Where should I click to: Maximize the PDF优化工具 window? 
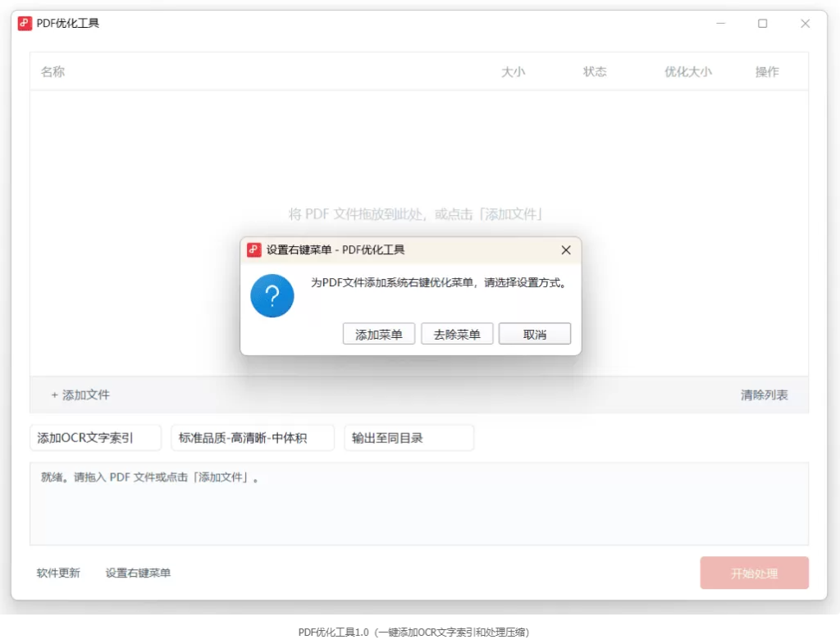762,24
